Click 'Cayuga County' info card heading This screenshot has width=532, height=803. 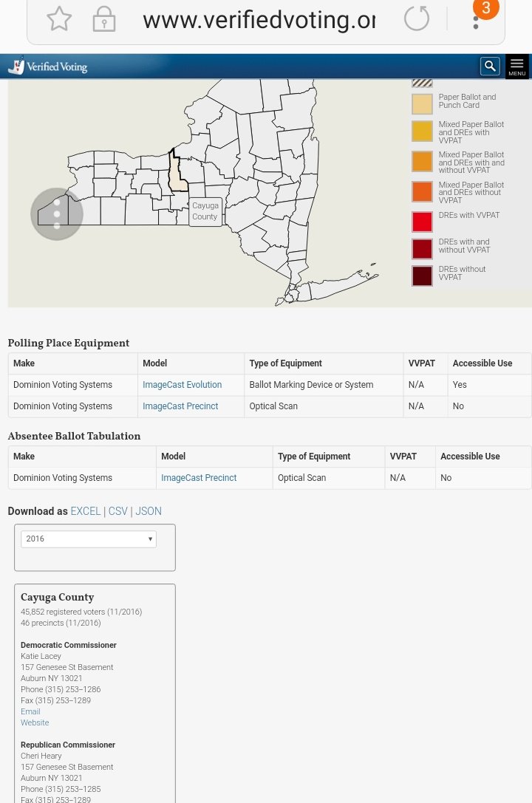pos(58,597)
